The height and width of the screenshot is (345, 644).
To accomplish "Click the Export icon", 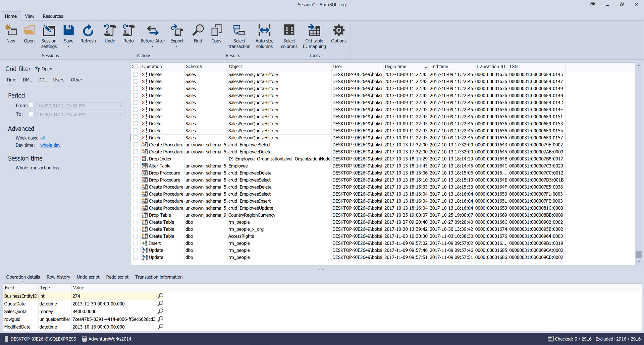I will click(x=177, y=30).
